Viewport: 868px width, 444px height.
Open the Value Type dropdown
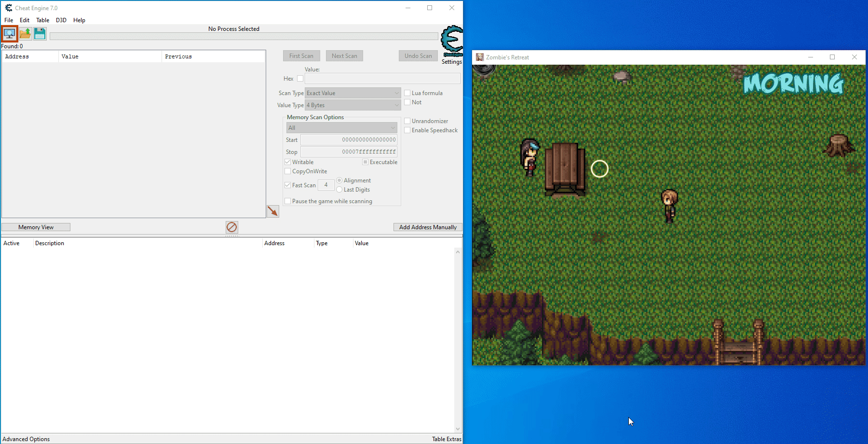[x=353, y=105]
